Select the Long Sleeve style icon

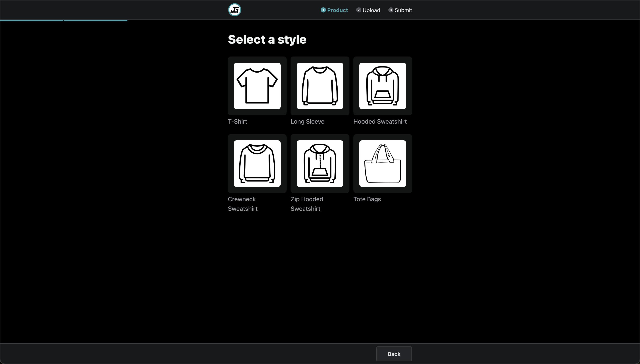(320, 86)
